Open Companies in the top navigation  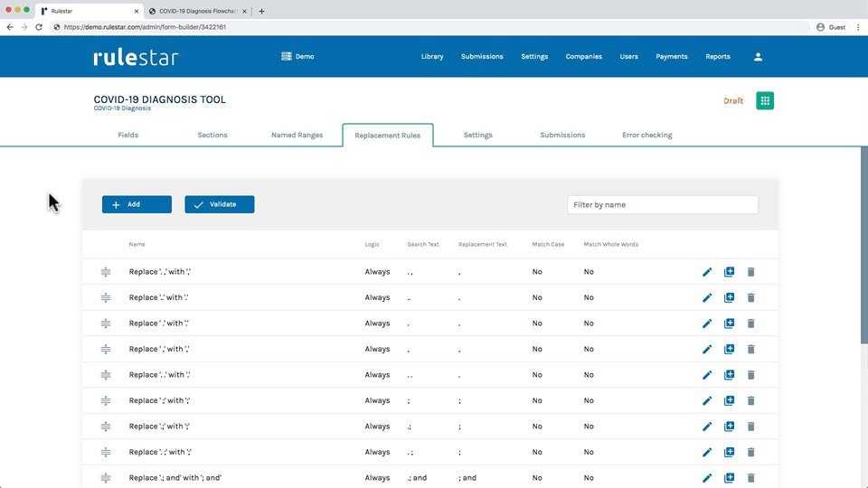[x=583, y=56]
